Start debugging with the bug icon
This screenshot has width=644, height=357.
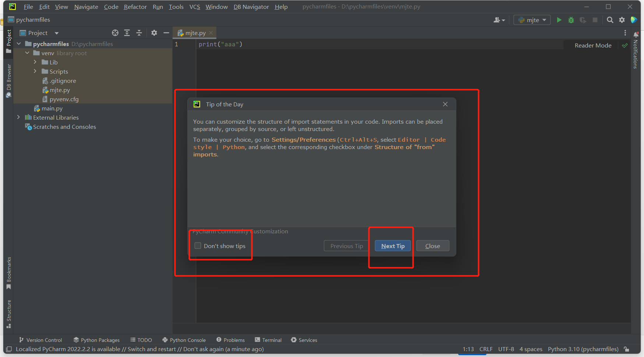click(x=571, y=20)
